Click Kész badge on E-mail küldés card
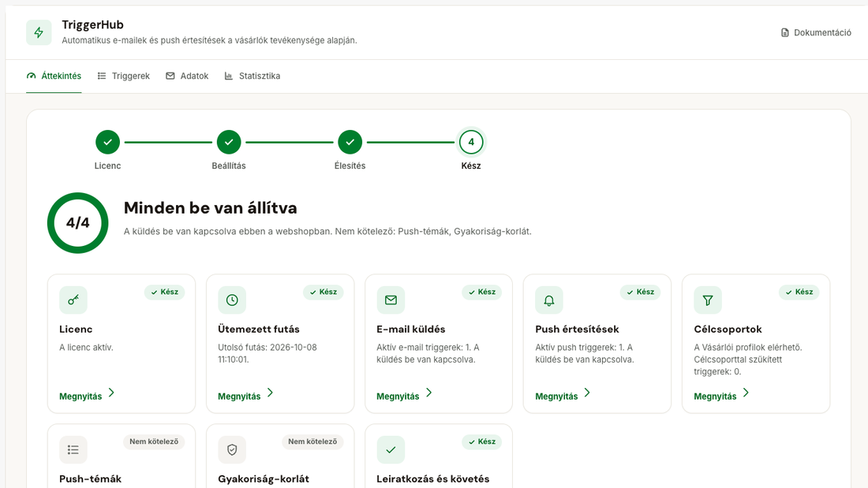The width and height of the screenshot is (868, 488). pyautogui.click(x=481, y=292)
